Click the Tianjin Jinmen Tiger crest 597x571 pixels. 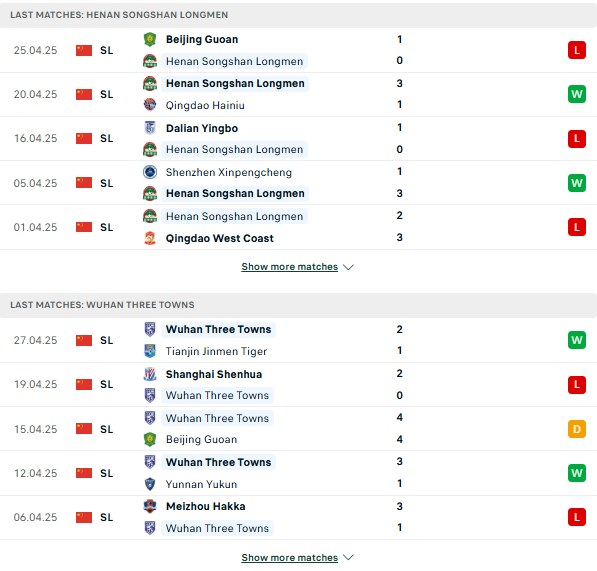(150, 351)
